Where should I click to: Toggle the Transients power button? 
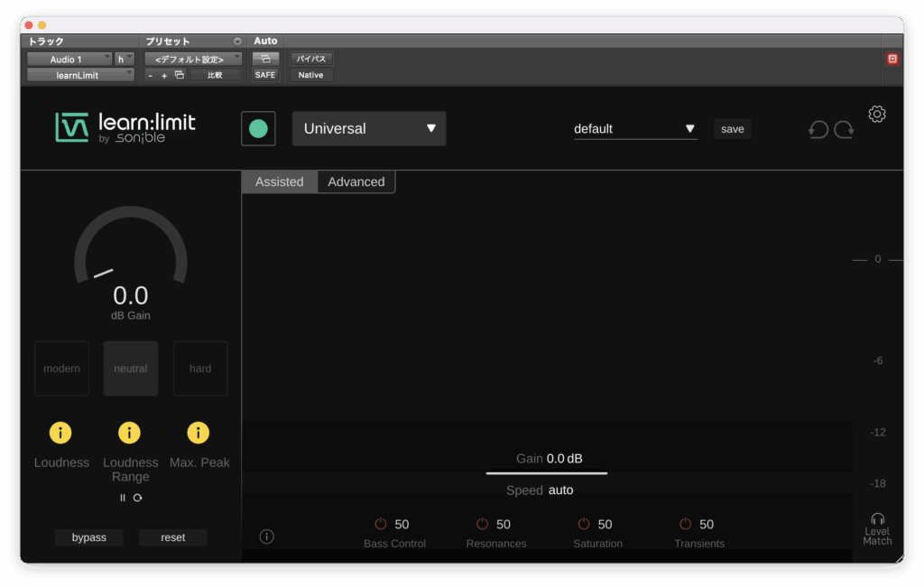[686, 524]
